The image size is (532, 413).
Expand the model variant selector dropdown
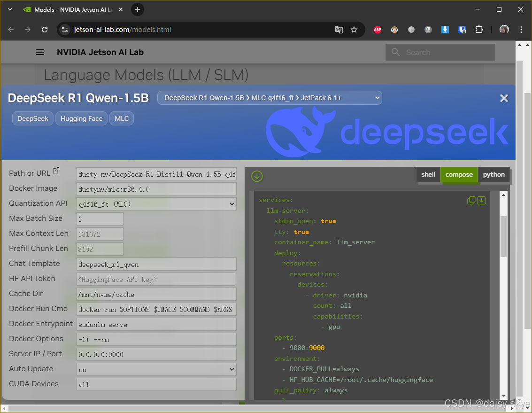click(270, 98)
